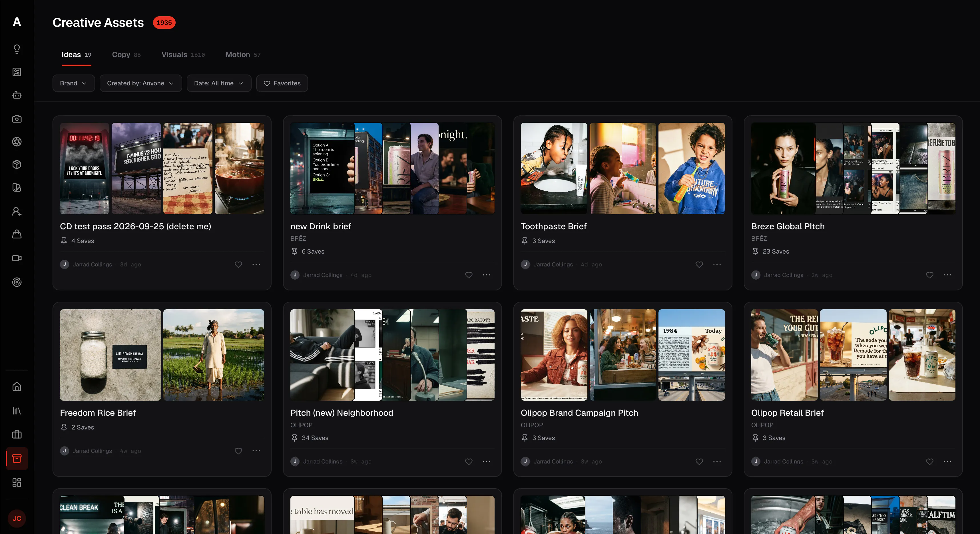
Task: Favorite the Pitch (new) Neighborhood card
Action: coord(469,461)
